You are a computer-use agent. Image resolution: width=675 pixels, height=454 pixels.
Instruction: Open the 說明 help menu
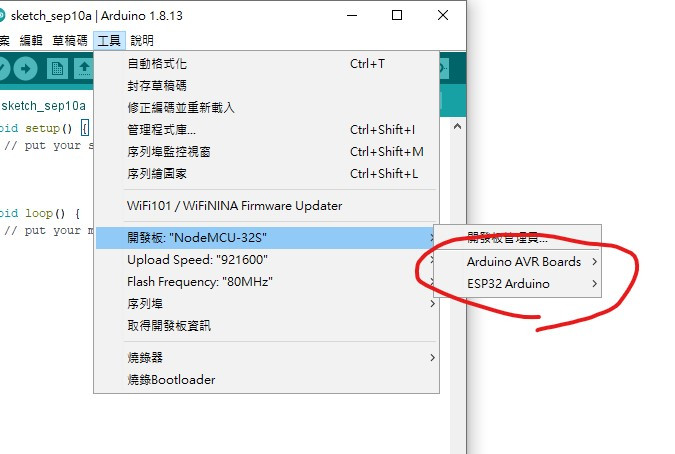142,41
